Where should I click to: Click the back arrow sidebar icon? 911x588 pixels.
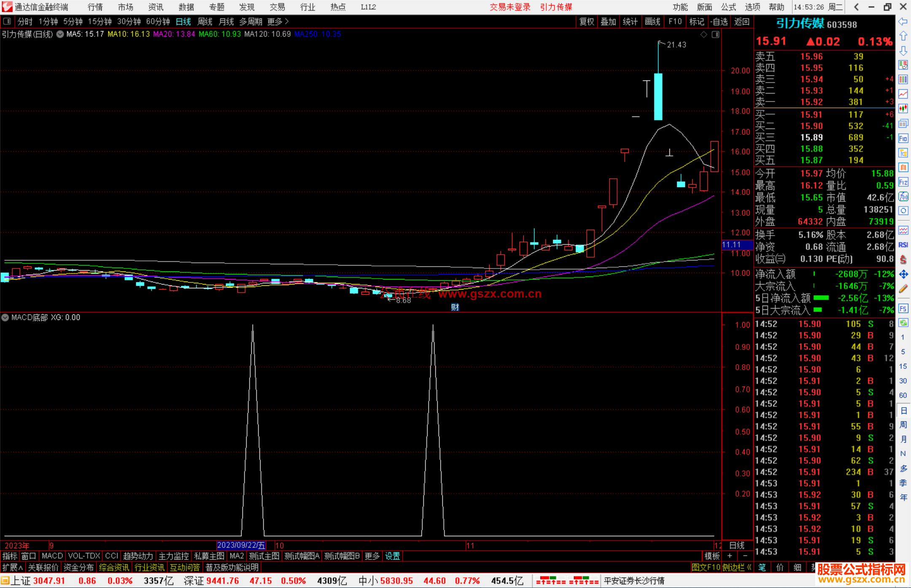click(903, 21)
